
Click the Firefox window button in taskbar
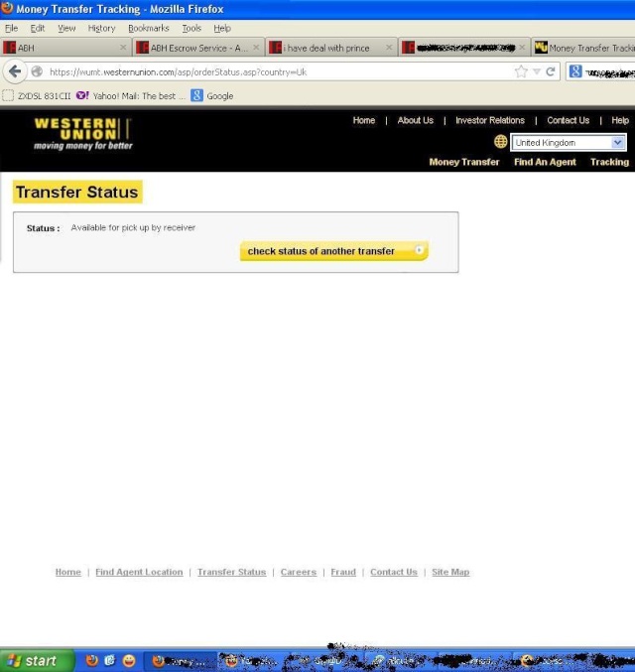tap(180, 661)
